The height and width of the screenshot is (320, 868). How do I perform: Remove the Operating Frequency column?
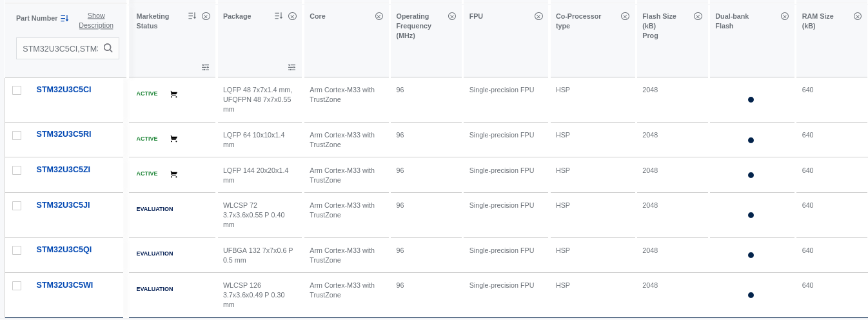(452, 16)
